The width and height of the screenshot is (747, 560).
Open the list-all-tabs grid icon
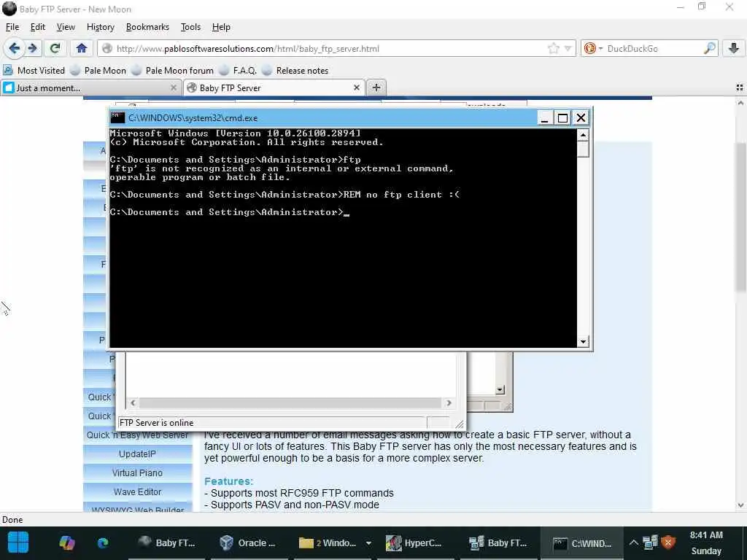pyautogui.click(x=740, y=87)
